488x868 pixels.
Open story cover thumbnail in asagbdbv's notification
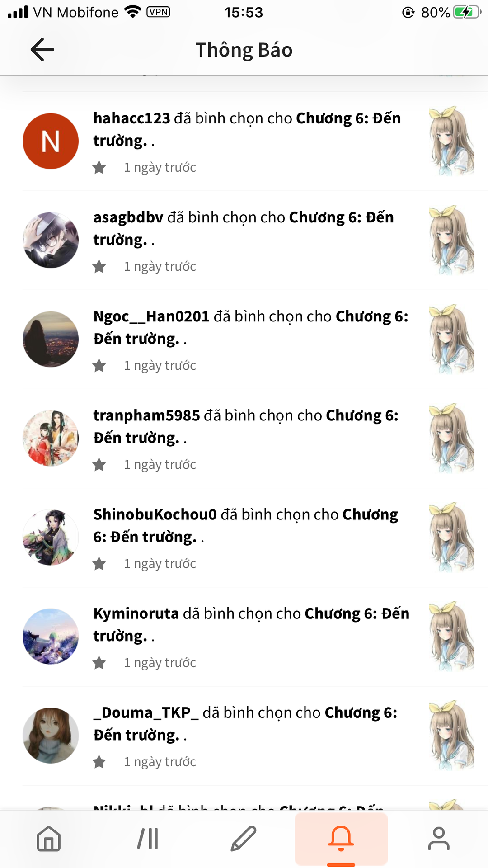[451, 240]
